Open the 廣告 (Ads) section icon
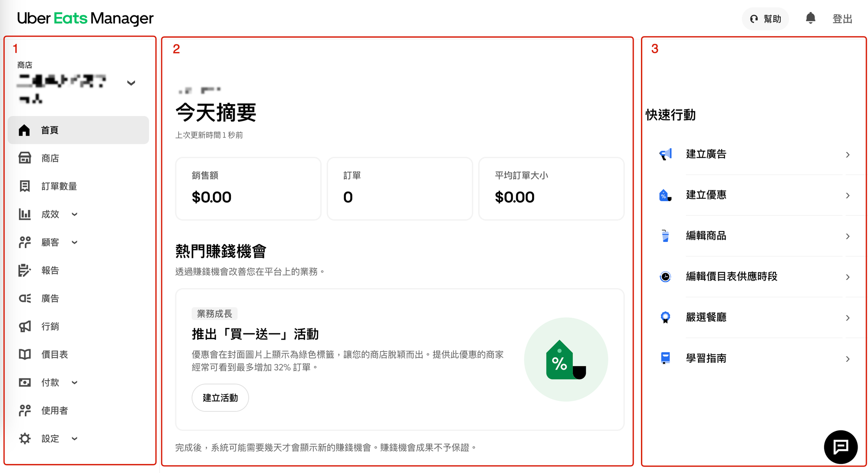868x473 pixels. (x=25, y=298)
